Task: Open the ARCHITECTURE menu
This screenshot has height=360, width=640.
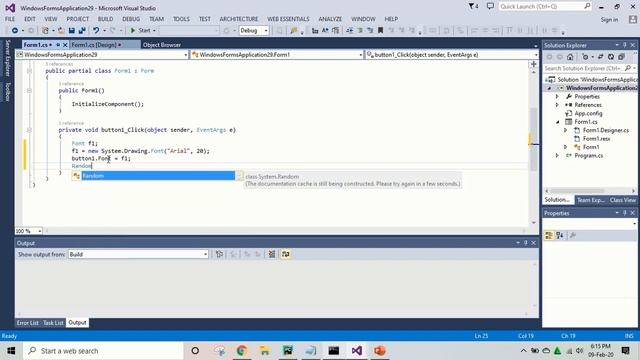Action: click(239, 19)
